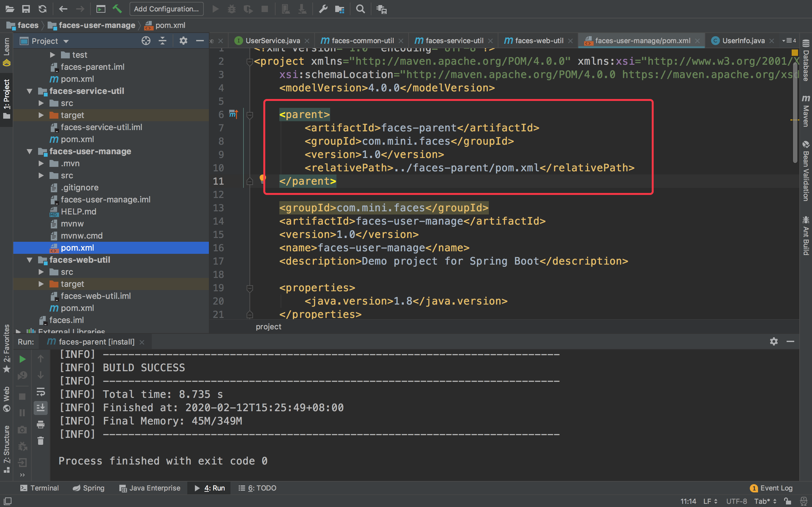Expand the src folder under faces-user-manage
812x507 pixels.
pos(41,175)
